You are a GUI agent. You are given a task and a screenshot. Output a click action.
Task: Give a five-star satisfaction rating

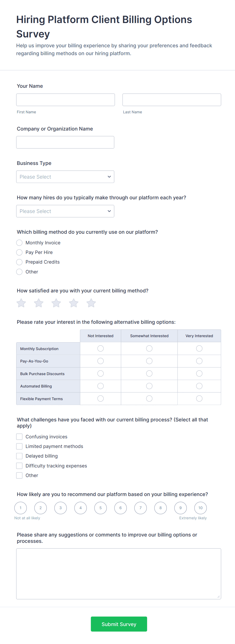91,303
